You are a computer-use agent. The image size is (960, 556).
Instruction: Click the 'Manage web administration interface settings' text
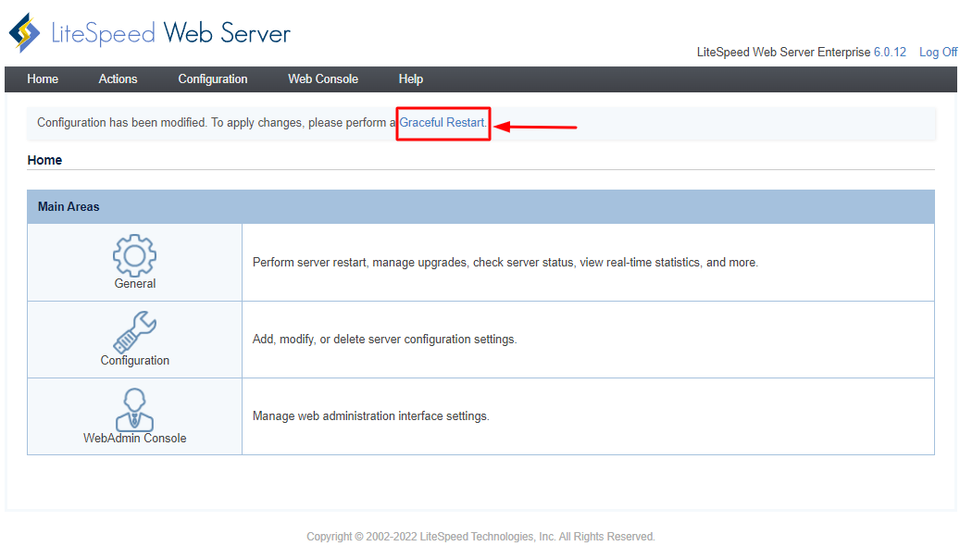(x=370, y=416)
